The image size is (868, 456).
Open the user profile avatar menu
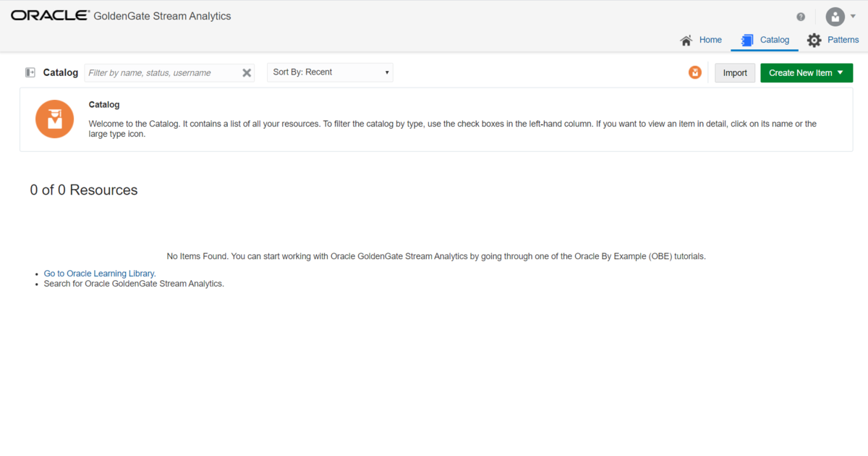[x=835, y=17]
